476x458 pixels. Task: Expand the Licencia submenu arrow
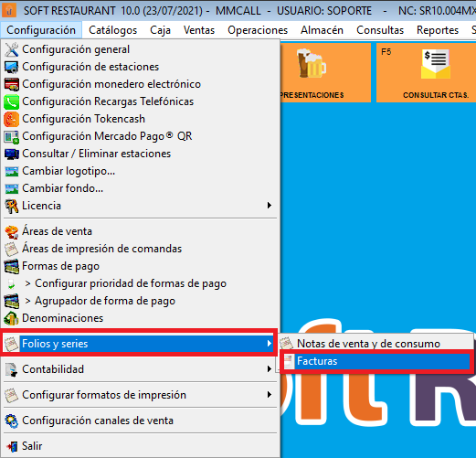click(x=270, y=206)
